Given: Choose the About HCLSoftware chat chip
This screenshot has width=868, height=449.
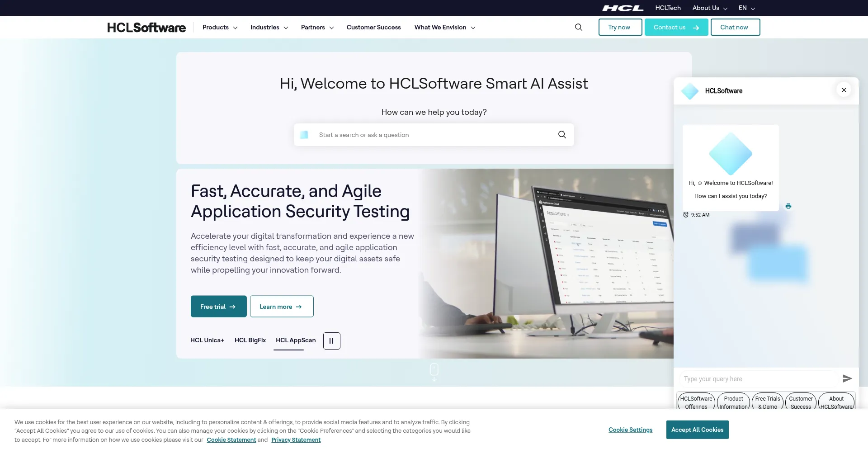Looking at the screenshot, I should click(x=836, y=402).
